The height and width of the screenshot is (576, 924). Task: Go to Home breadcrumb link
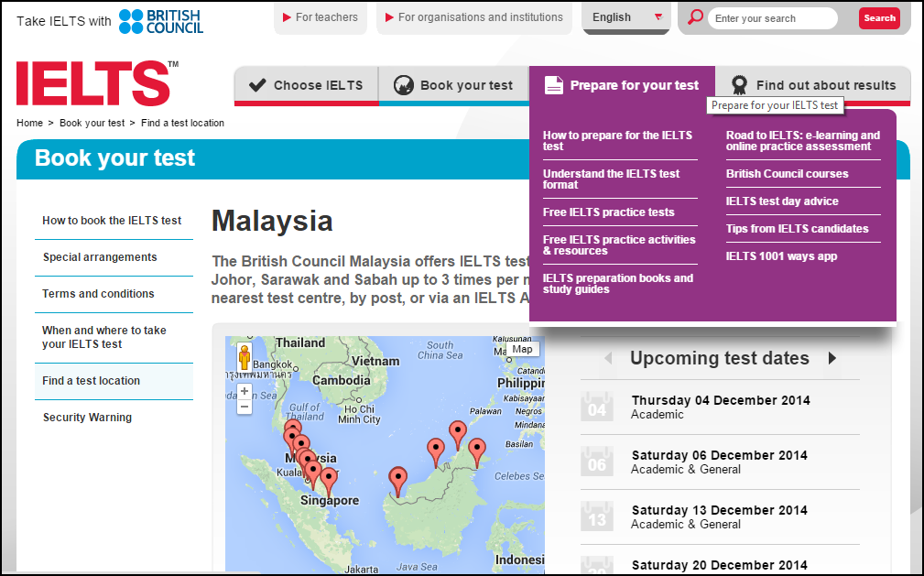[x=29, y=124]
